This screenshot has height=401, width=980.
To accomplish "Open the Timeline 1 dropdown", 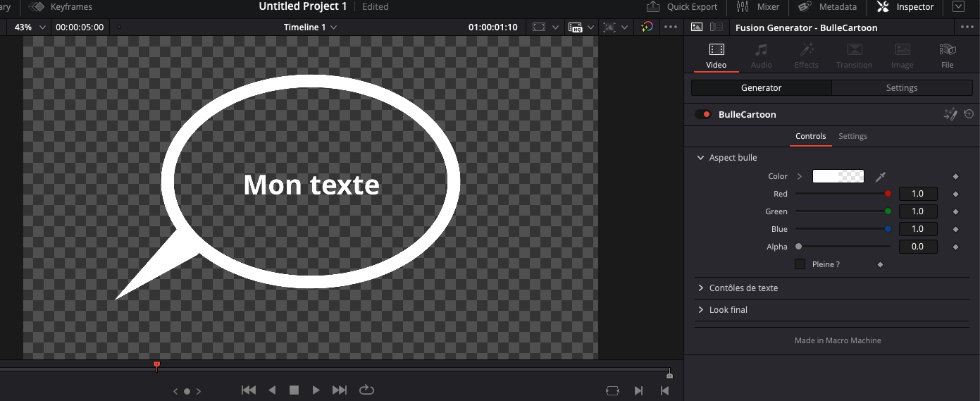I will tap(310, 27).
